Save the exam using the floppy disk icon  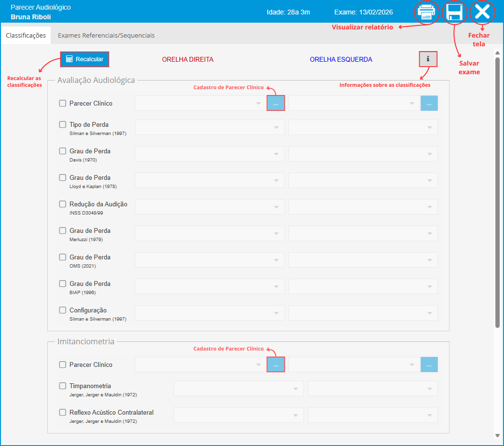click(x=454, y=12)
